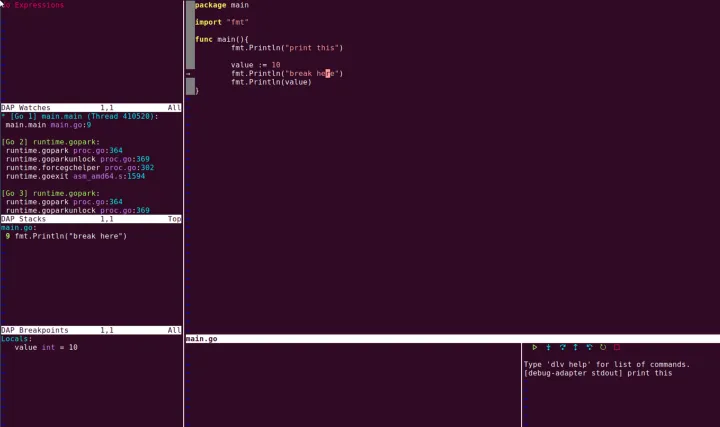This screenshot has width=720, height=427.
Task: Open the main.main main.go:9 stack frame
Action: (48, 125)
